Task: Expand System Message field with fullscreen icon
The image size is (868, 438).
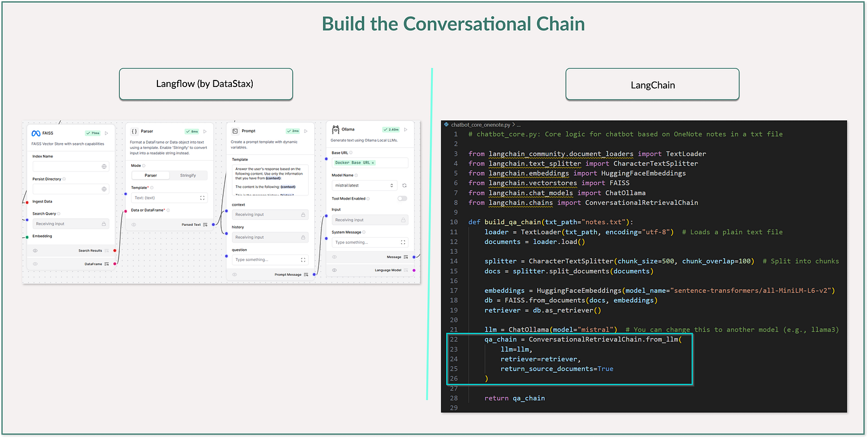Action: pyautogui.click(x=403, y=243)
